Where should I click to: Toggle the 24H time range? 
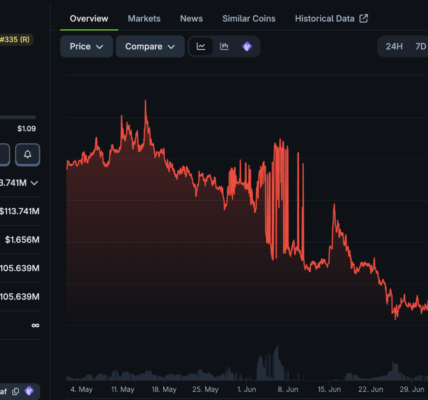[x=394, y=46]
